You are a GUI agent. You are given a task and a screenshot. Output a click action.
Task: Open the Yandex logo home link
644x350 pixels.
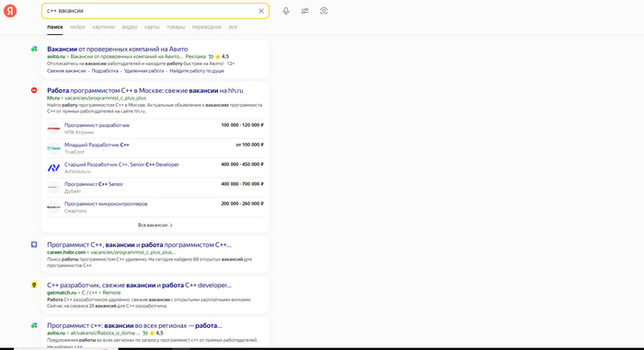(10, 11)
